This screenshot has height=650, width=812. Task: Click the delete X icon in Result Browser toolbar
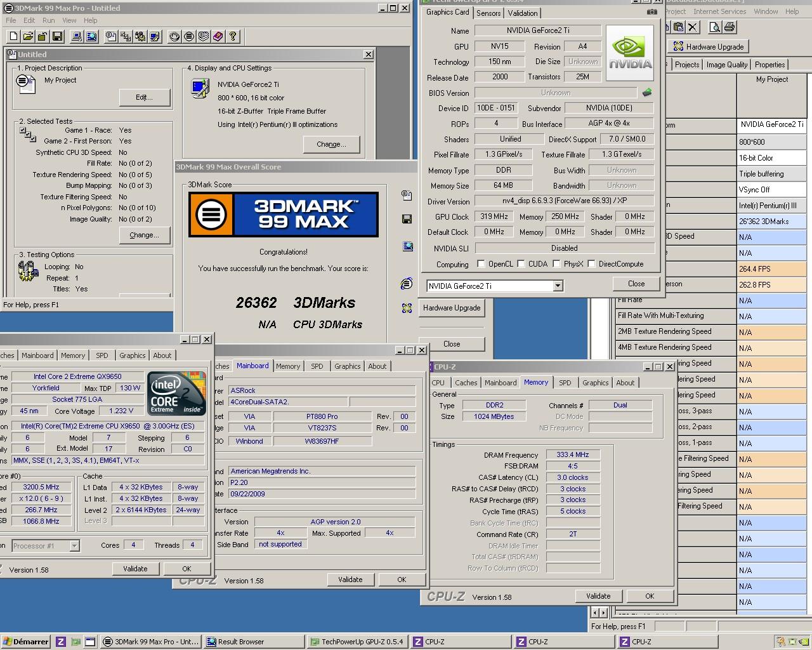tap(693, 27)
